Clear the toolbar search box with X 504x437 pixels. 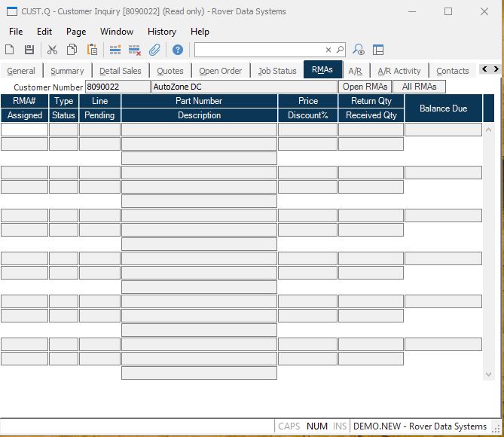(328, 50)
